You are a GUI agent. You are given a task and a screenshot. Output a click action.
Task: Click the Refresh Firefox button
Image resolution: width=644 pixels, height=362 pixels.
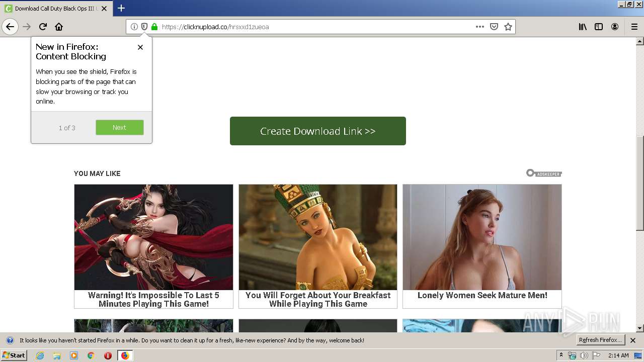pos(600,340)
